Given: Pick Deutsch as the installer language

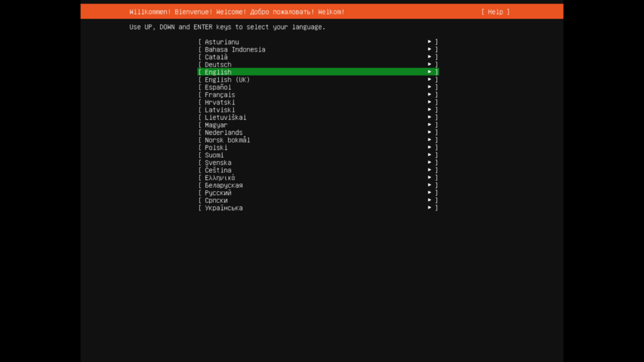Looking at the screenshot, I should point(318,65).
